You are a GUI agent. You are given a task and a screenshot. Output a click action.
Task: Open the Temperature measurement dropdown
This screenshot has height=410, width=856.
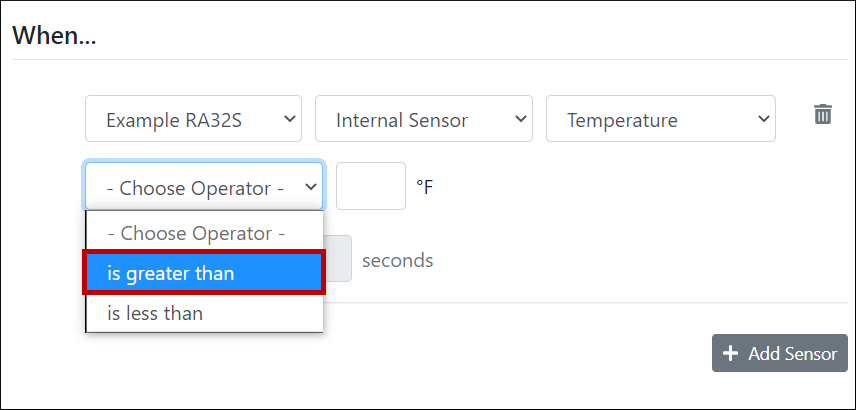point(660,120)
